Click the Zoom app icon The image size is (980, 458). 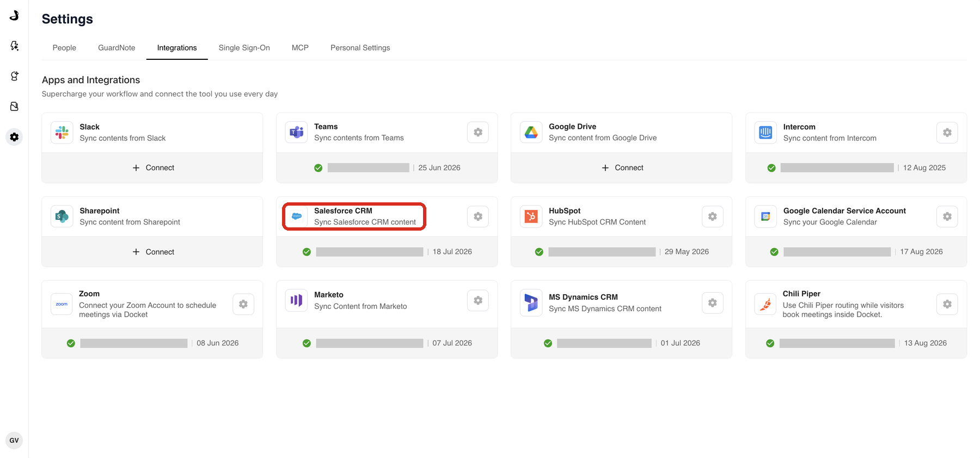[62, 304]
